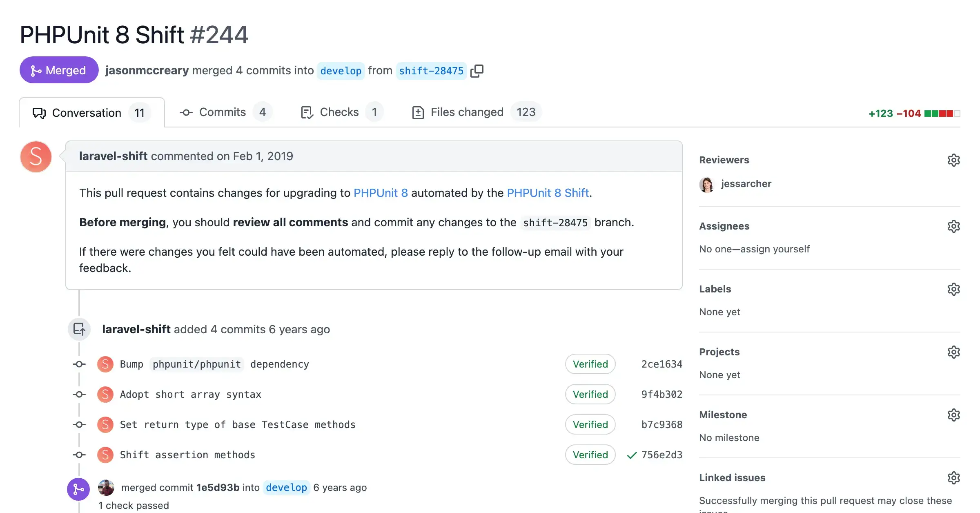The image size is (980, 513).
Task: Open Labels settings gear
Action: tap(954, 289)
